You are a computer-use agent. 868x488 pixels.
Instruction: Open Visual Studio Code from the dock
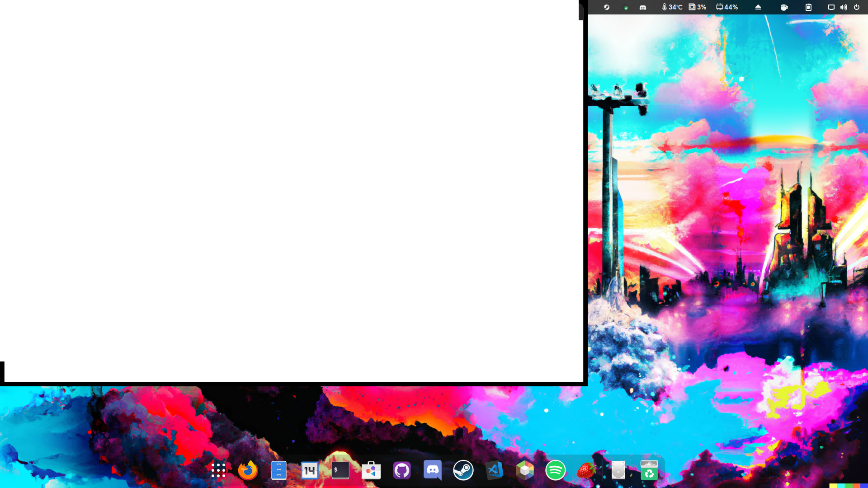pos(494,470)
